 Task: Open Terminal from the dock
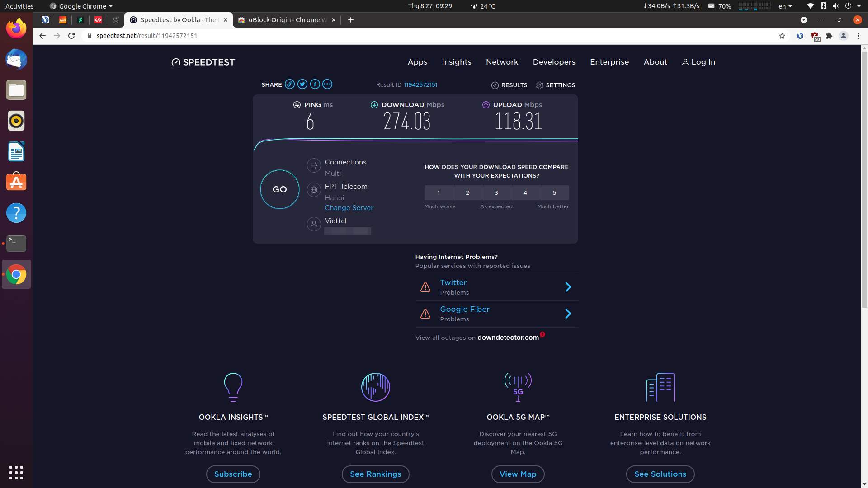(16, 244)
